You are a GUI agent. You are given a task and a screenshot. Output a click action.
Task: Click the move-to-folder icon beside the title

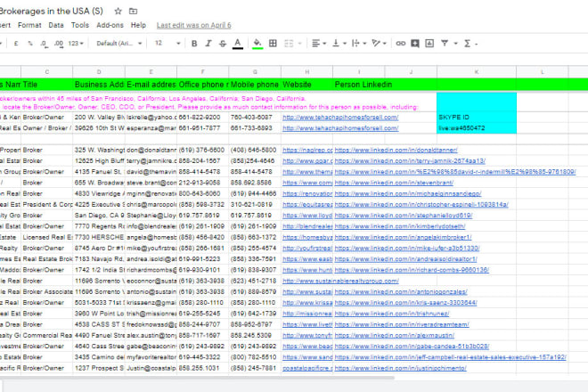coord(133,12)
